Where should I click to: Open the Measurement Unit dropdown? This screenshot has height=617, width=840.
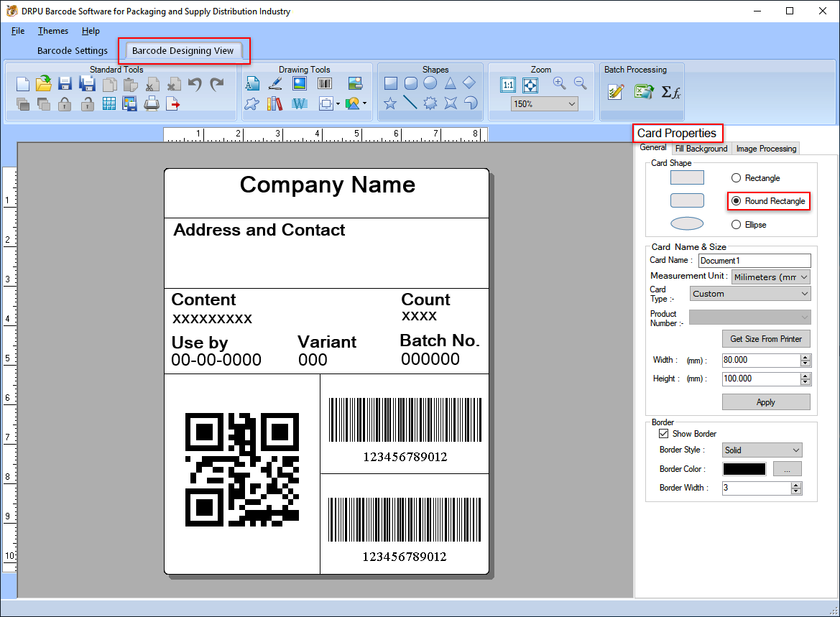tap(770, 277)
